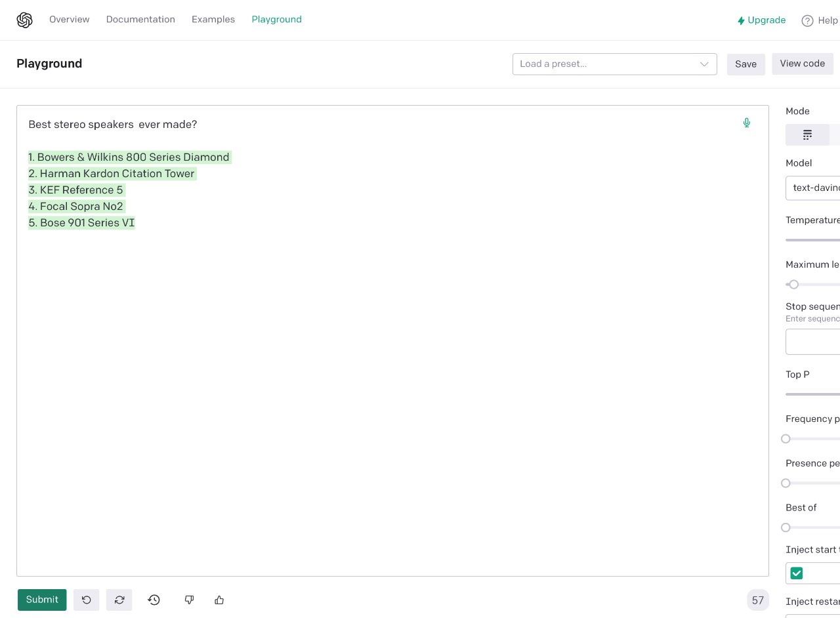Click the Submit button
This screenshot has width=840, height=618.
[x=42, y=600]
